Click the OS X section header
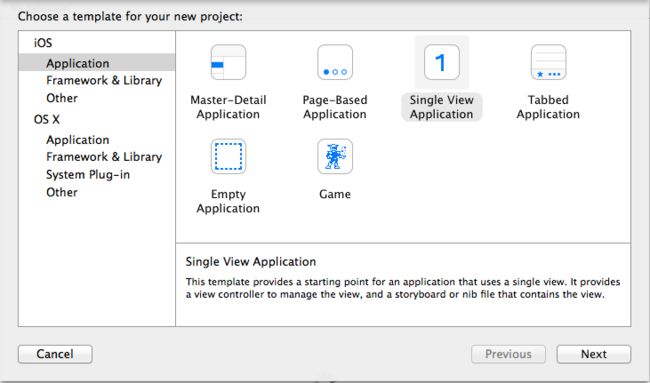Image resolution: width=650 pixels, height=383 pixels. [46, 119]
